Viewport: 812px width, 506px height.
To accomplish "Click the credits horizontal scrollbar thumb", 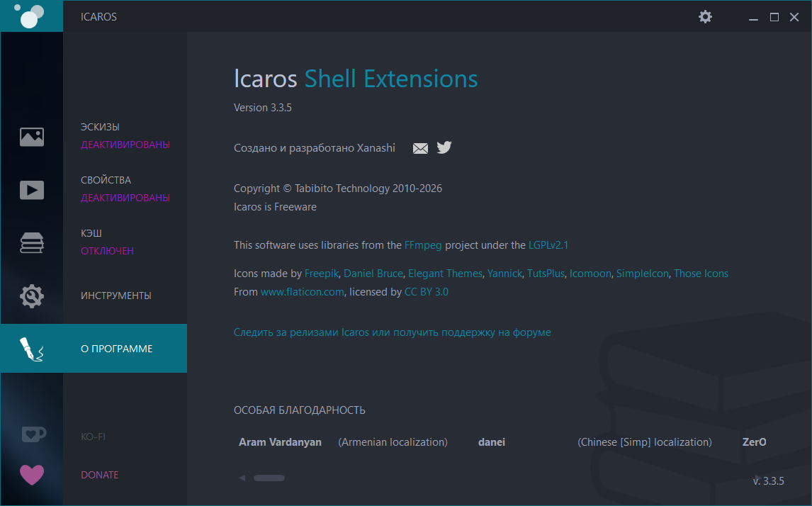I will 269,478.
